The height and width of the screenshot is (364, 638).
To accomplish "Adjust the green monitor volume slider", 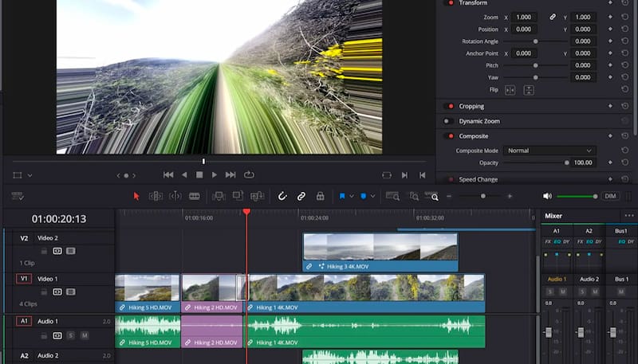I will pos(577,197).
